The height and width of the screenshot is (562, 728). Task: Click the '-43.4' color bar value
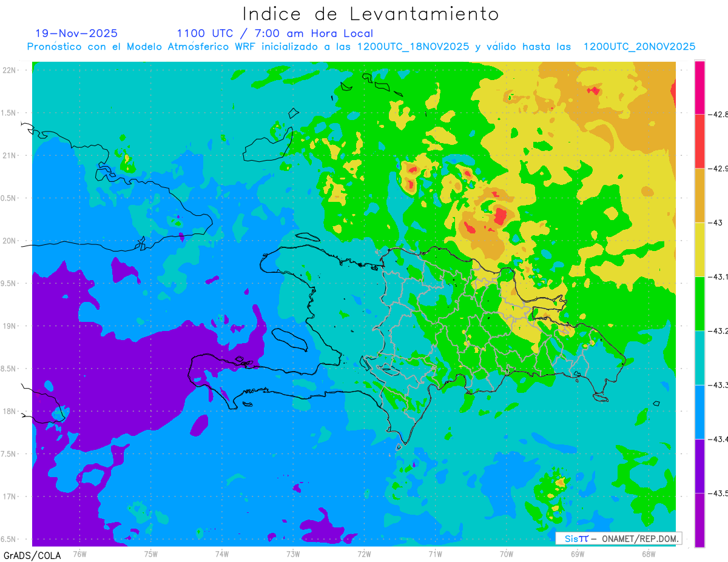[x=719, y=440]
